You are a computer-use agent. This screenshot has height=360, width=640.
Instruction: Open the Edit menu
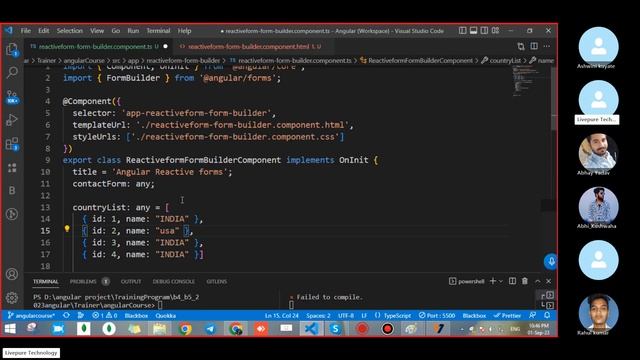44,31
